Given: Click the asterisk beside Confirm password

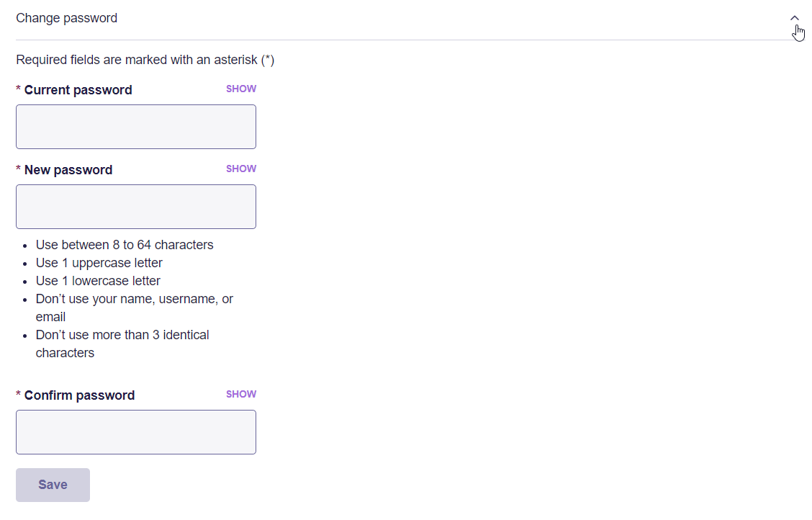Looking at the screenshot, I should 19,394.
